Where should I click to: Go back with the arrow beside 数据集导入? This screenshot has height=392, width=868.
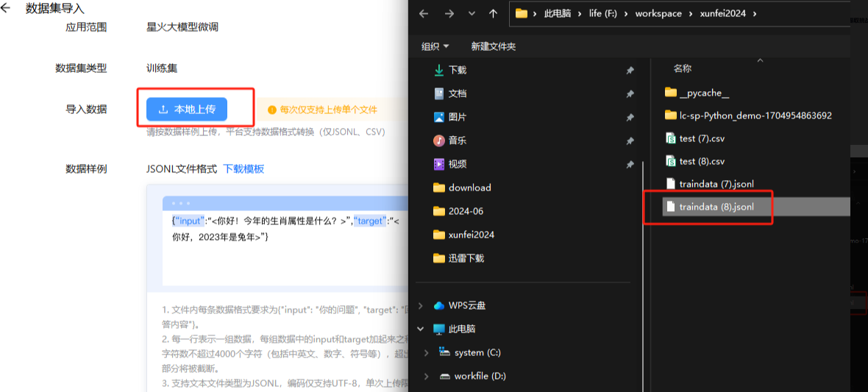6,9
